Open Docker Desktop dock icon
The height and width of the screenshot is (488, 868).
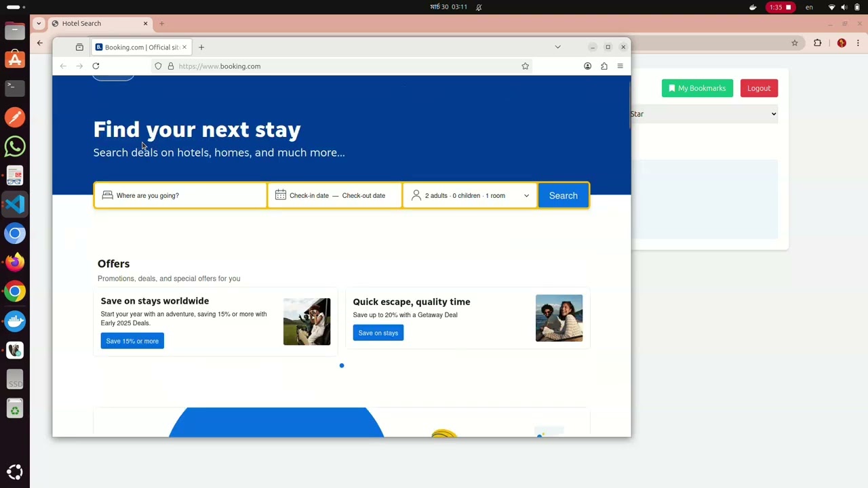pyautogui.click(x=15, y=321)
